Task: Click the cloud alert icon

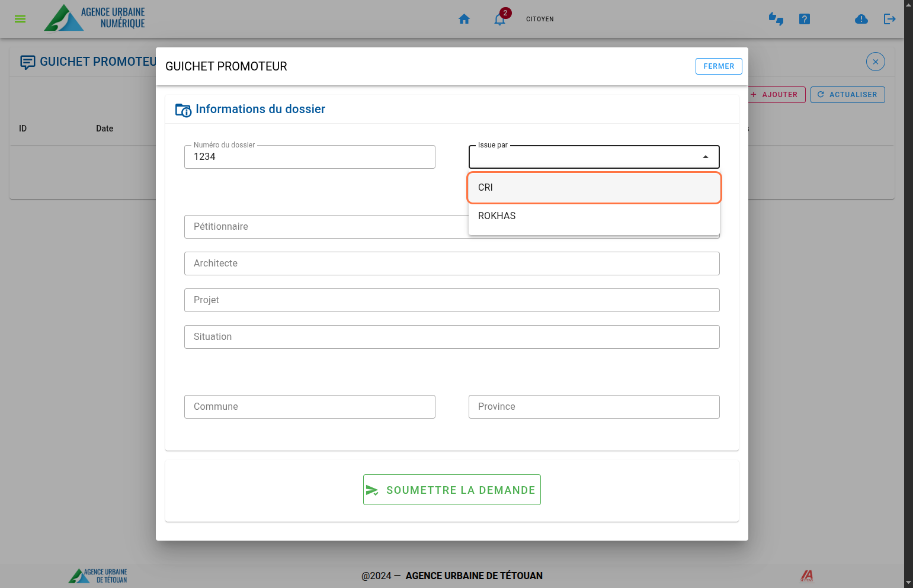Action: coord(861,20)
